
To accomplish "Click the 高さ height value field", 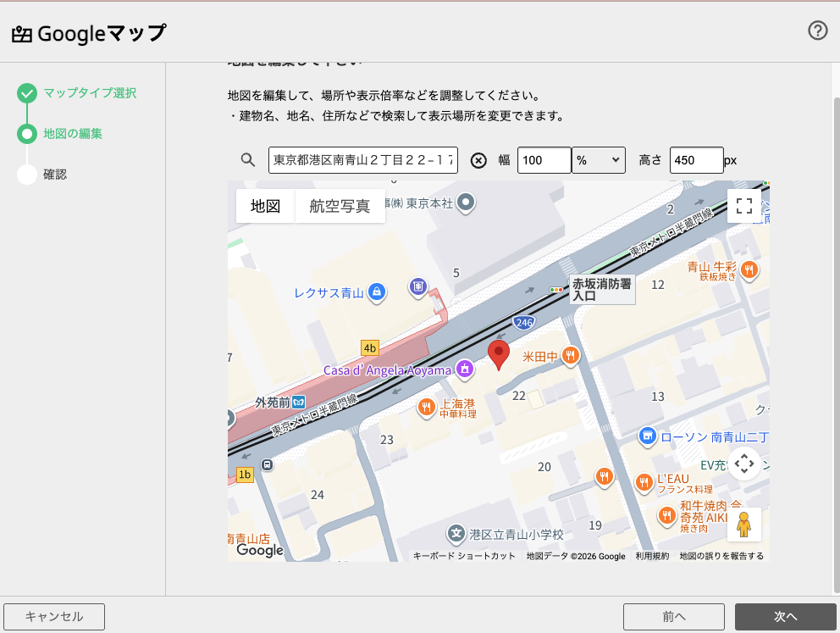I will click(x=696, y=160).
